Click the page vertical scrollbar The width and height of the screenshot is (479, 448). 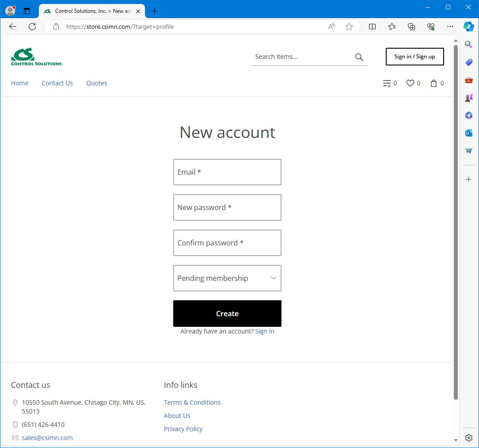(x=456, y=221)
